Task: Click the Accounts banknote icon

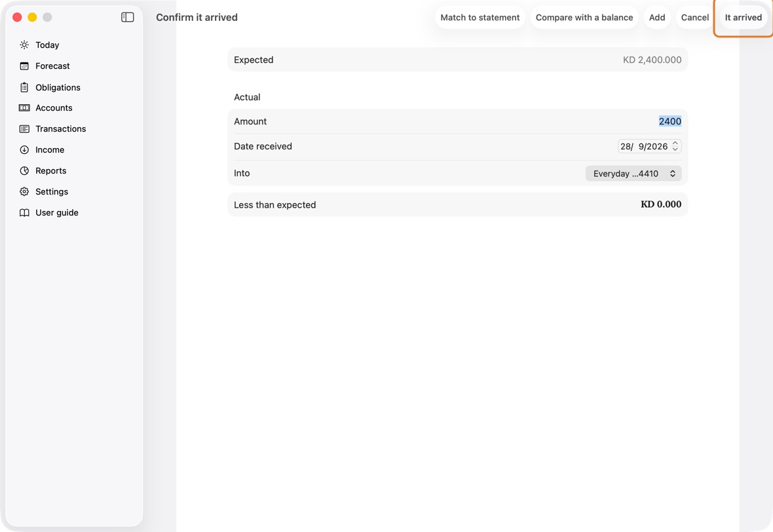Action: [x=24, y=108]
